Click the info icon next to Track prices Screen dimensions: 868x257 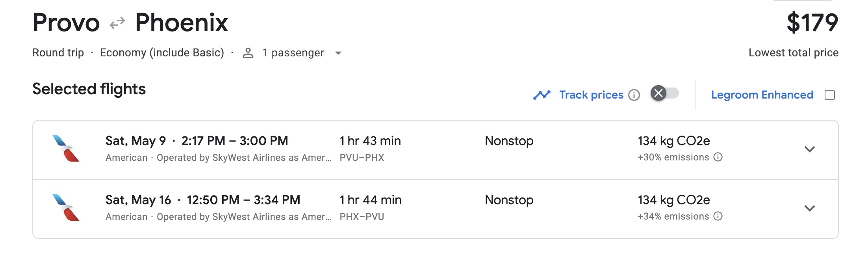(634, 95)
